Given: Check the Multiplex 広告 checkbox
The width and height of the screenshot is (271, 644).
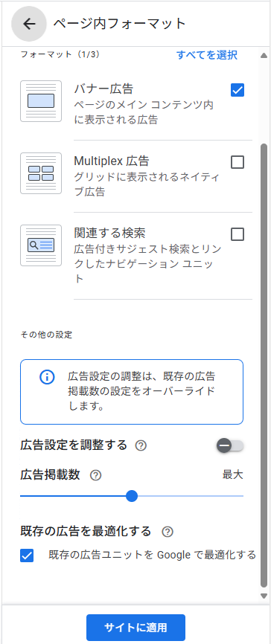Looking at the screenshot, I should pos(237,162).
